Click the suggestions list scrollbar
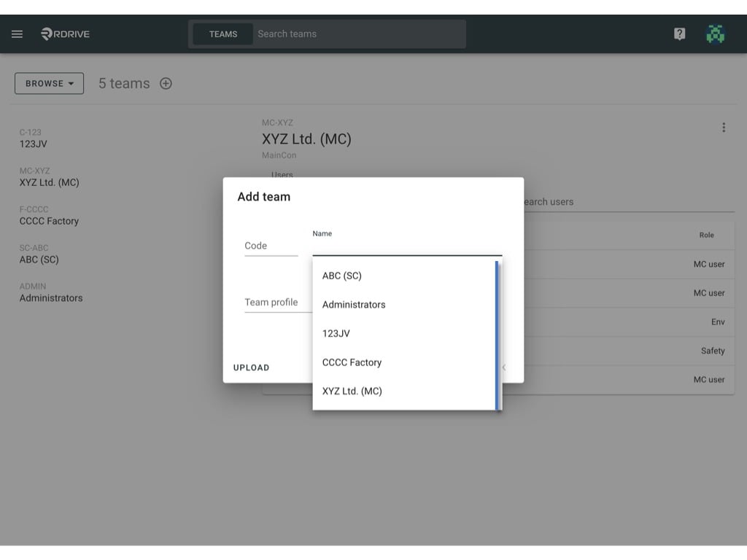Viewport: 747px width, 560px height. (497, 335)
